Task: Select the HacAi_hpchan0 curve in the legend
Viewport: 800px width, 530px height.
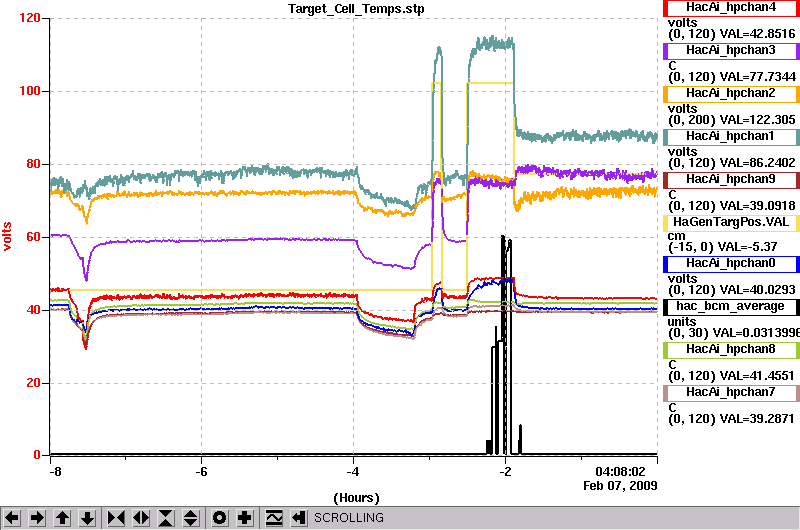Action: coord(731,264)
